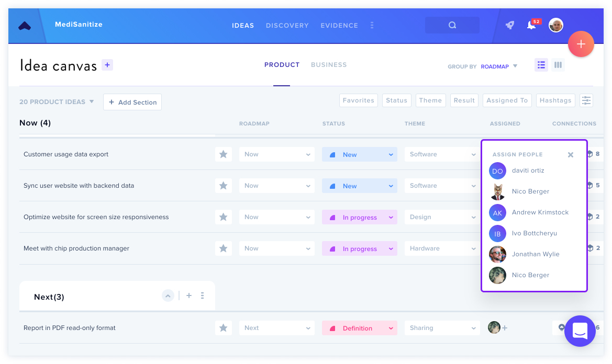Filter by Assigned To

[507, 100]
